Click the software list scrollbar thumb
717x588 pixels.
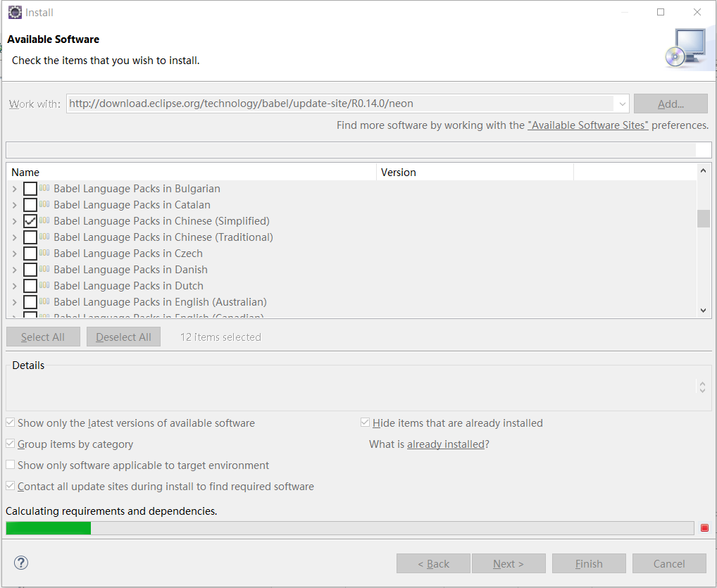(x=704, y=218)
